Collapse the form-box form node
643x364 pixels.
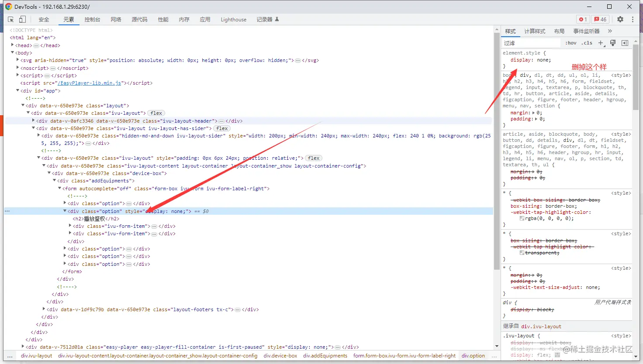[x=60, y=188]
